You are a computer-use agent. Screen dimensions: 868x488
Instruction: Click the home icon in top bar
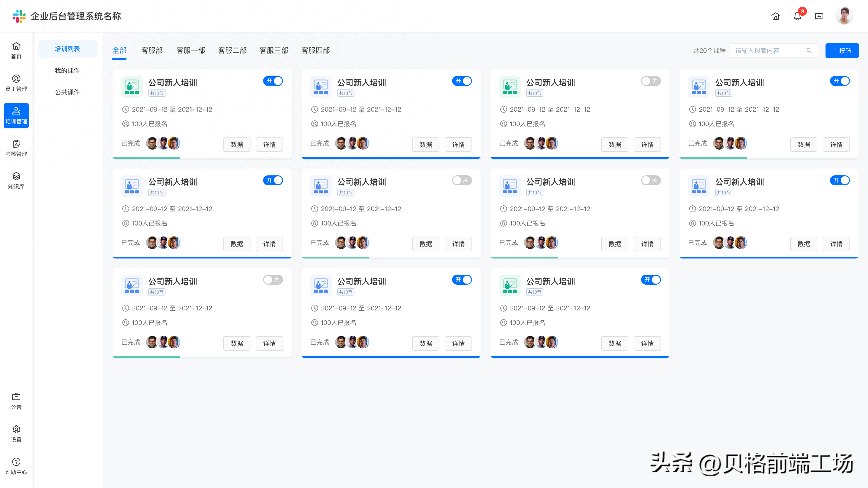(x=775, y=16)
